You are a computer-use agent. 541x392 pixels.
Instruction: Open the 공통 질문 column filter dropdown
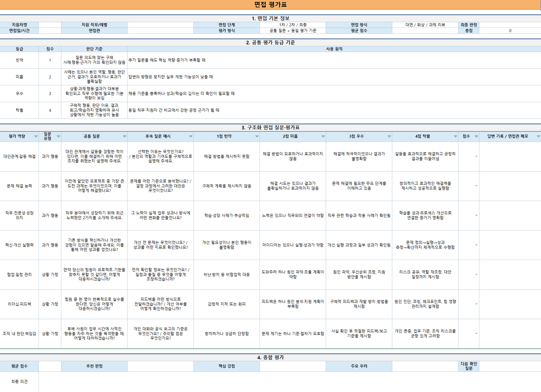(x=124, y=137)
